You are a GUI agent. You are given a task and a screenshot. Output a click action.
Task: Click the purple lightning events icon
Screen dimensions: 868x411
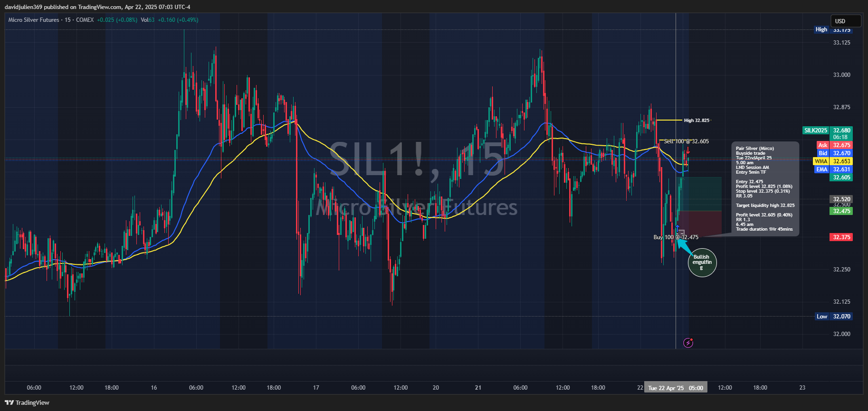pos(688,343)
